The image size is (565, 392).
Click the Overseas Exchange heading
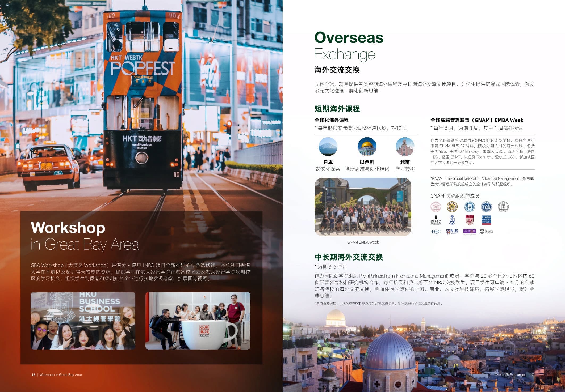(x=348, y=39)
